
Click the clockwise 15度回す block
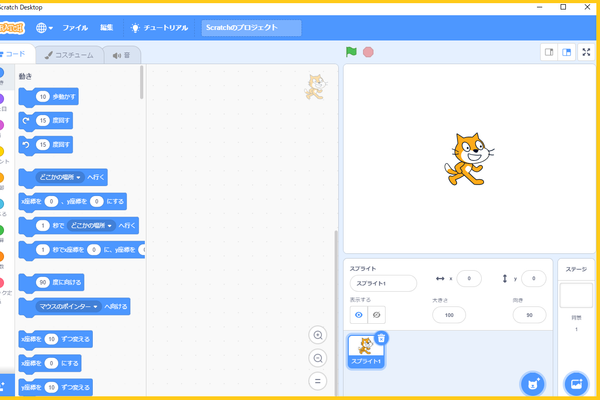[46, 121]
